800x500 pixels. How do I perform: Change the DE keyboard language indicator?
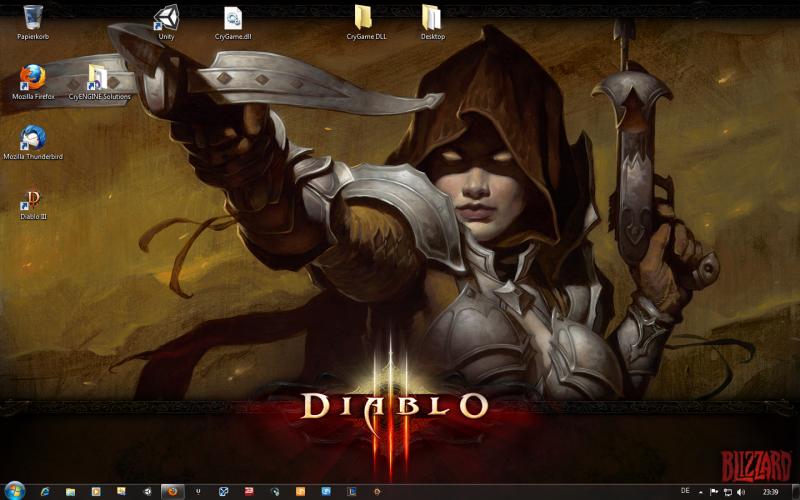click(x=685, y=491)
